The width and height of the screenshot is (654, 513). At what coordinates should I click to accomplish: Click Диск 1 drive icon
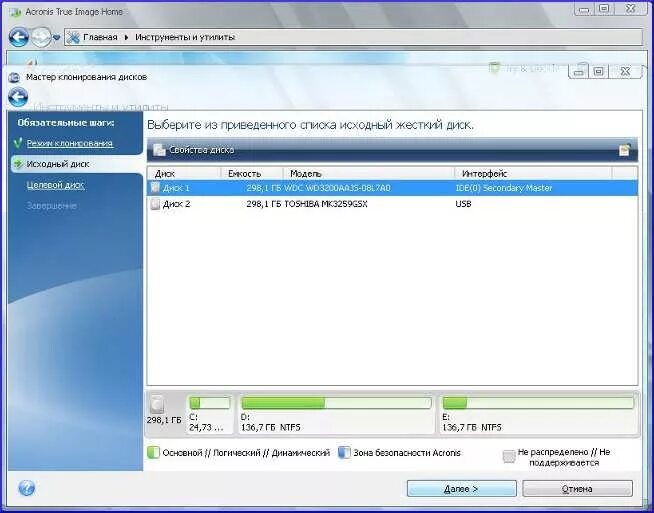155,188
